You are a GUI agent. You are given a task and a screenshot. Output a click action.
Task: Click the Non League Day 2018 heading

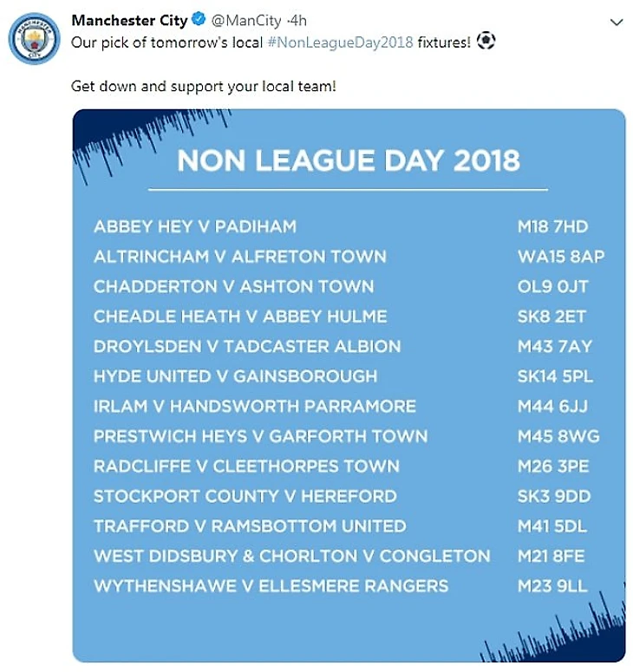point(349,160)
